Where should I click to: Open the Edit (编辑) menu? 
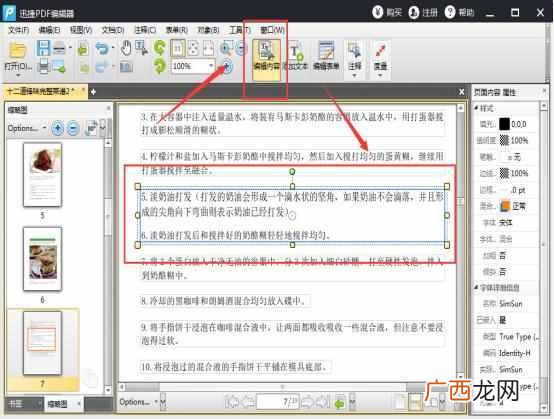49,30
